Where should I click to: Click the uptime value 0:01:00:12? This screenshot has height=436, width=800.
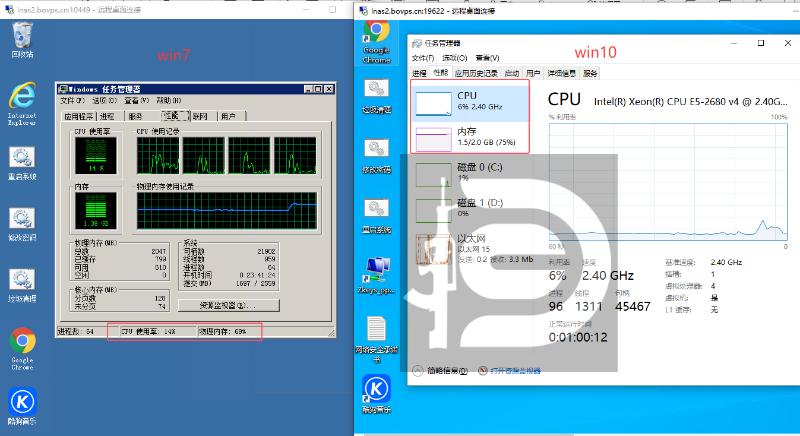578,337
